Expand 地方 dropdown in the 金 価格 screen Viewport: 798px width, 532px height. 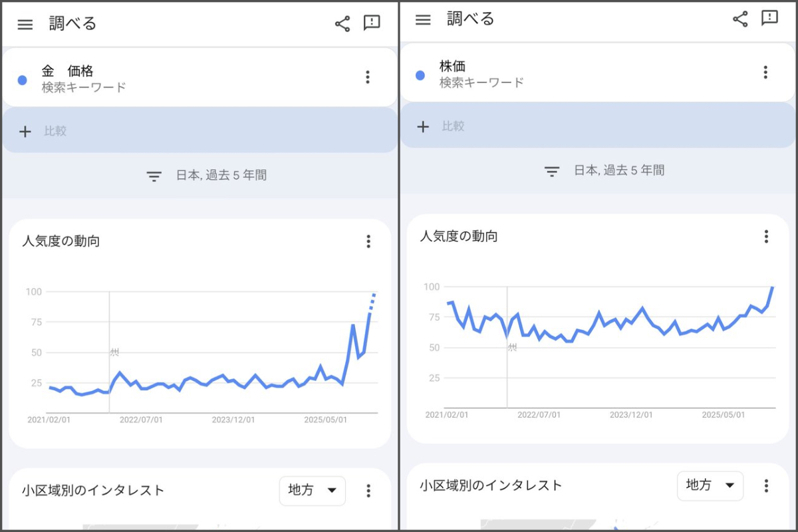pyautogui.click(x=313, y=491)
